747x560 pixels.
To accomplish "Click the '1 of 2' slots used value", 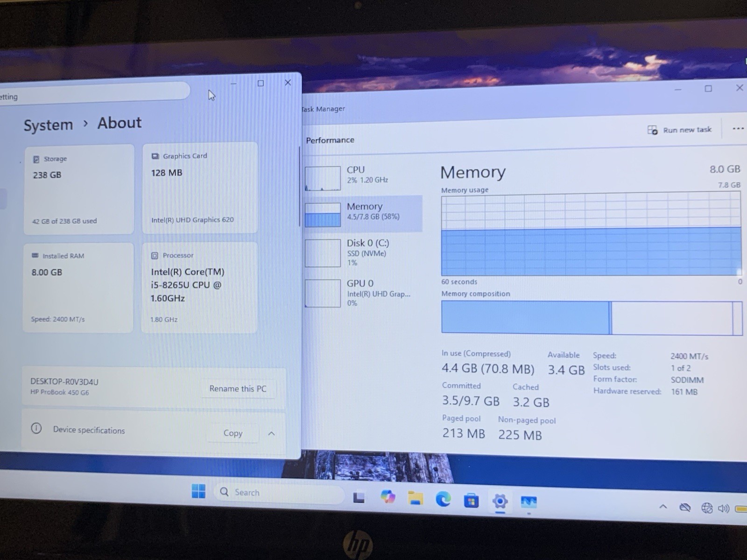I will coord(681,368).
